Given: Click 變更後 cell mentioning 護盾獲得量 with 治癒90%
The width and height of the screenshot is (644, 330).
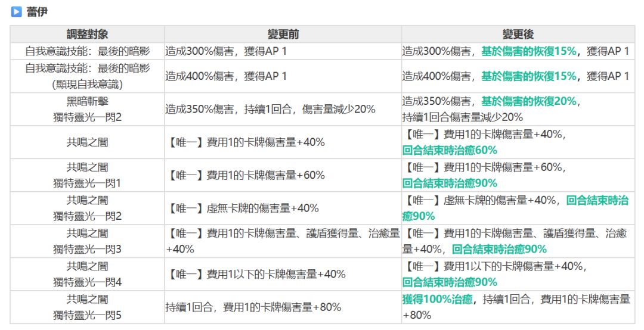Looking at the screenshot, I should click(x=518, y=241).
